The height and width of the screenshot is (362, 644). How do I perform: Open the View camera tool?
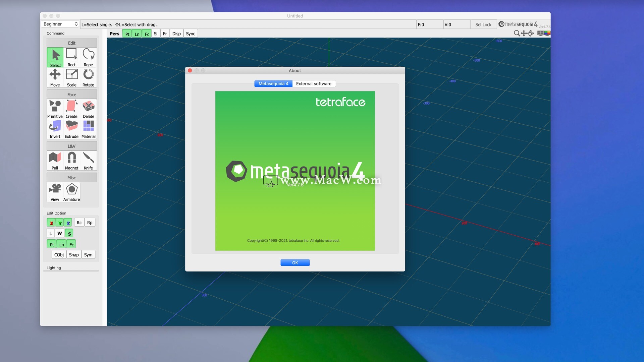pyautogui.click(x=55, y=192)
